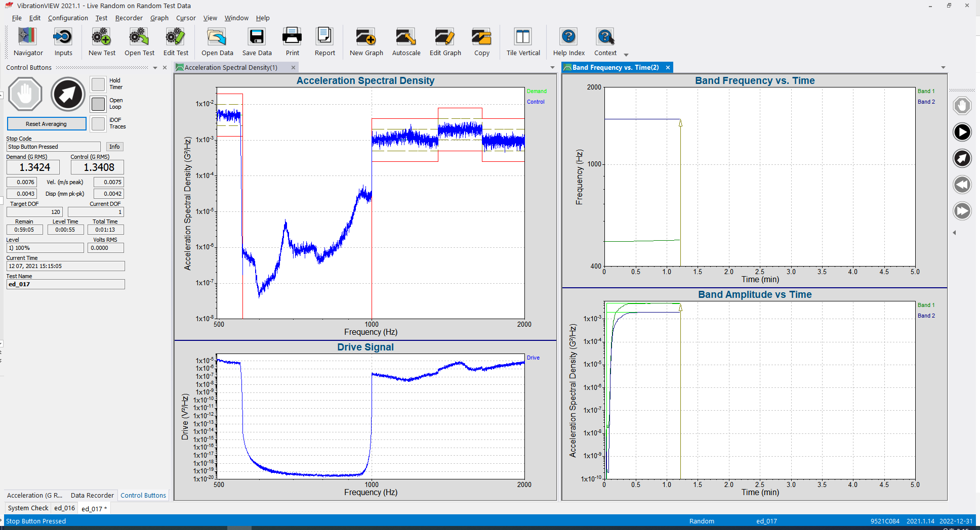
Task: Close the Control Buttons panel
Action: [165, 68]
